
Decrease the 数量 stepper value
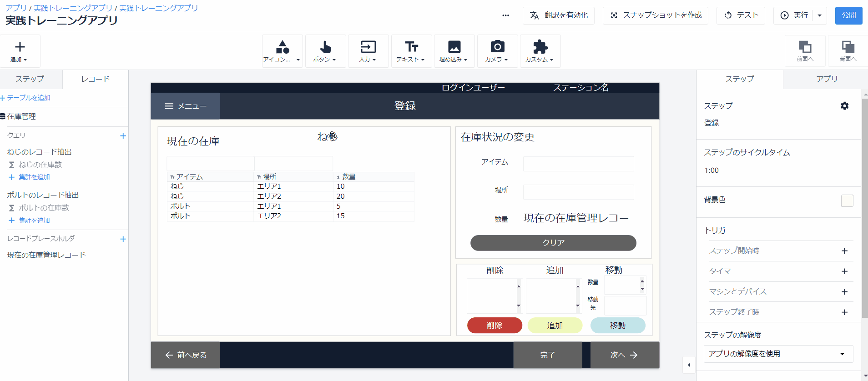pos(642,289)
